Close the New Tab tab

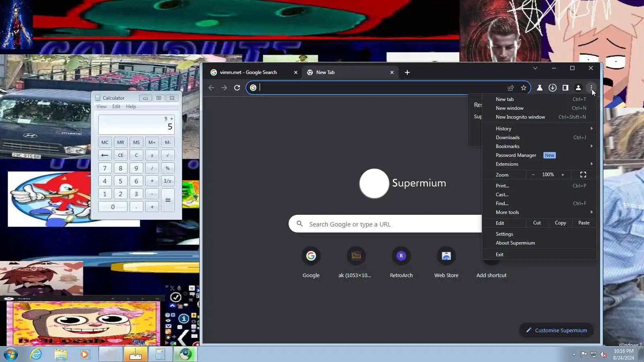(x=392, y=72)
